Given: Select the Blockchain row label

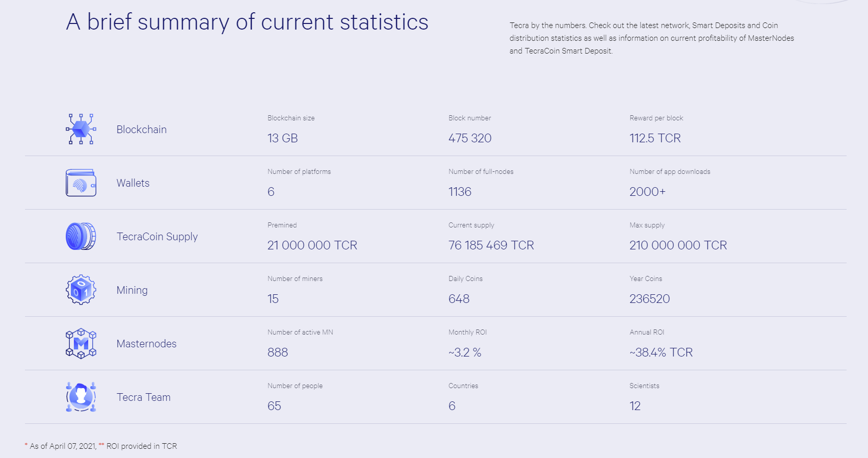Looking at the screenshot, I should 141,130.
